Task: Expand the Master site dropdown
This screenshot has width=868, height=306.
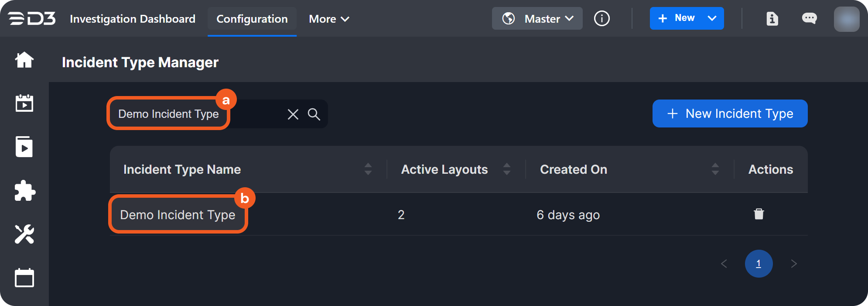Action: [537, 19]
